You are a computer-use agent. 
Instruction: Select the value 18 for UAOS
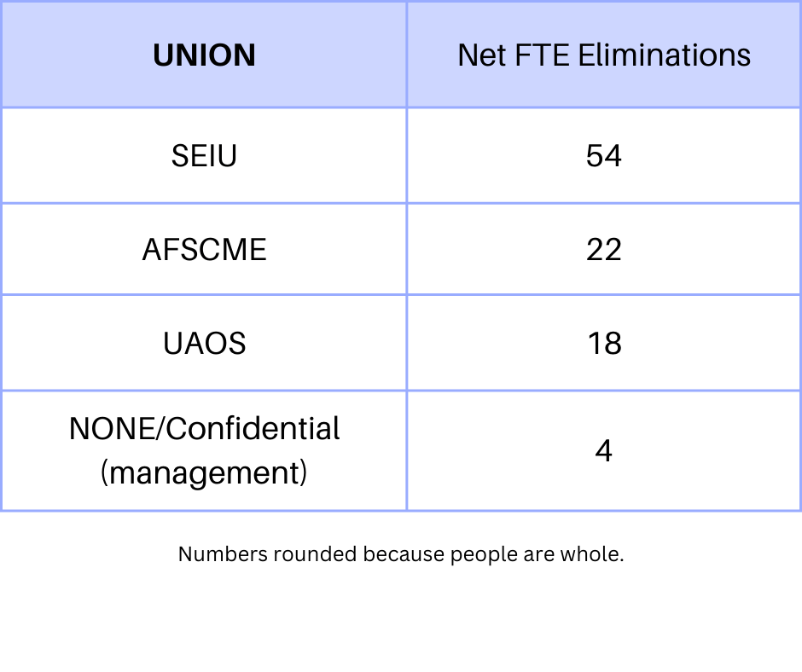pos(603,344)
